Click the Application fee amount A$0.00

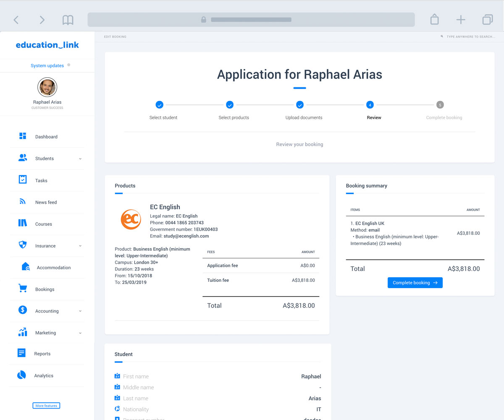[307, 265]
